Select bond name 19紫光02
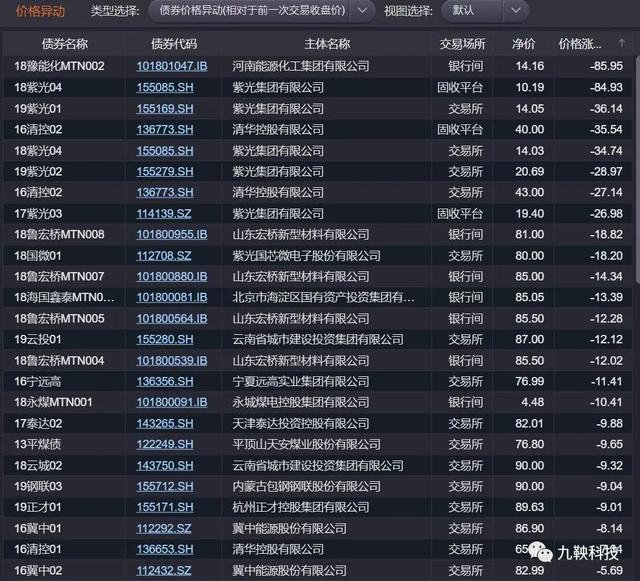The image size is (640, 581). [x=38, y=171]
